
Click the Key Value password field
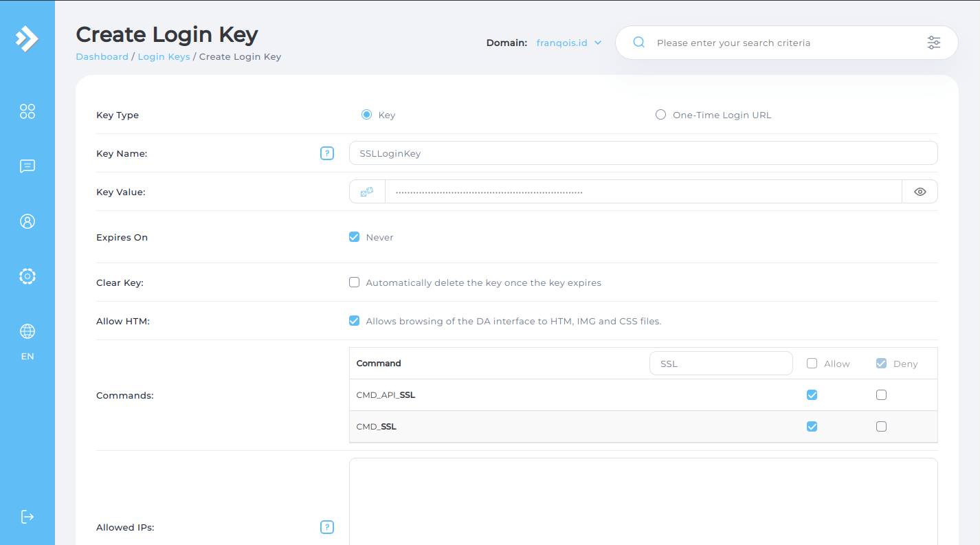pyautogui.click(x=643, y=192)
